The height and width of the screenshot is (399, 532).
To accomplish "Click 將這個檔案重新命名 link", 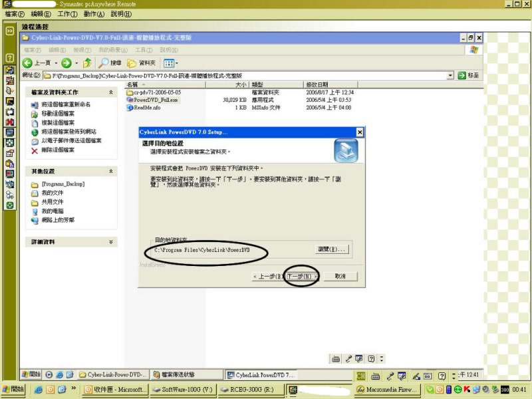I will (66, 104).
